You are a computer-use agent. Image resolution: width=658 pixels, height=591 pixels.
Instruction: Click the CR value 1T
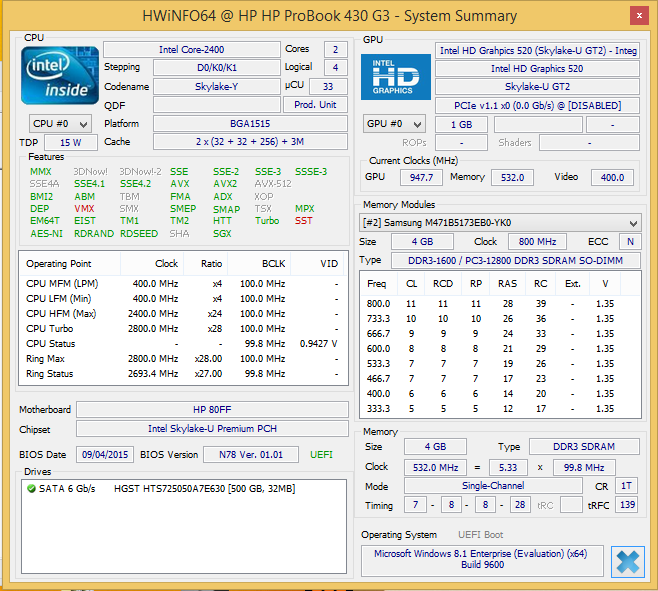pos(626,486)
